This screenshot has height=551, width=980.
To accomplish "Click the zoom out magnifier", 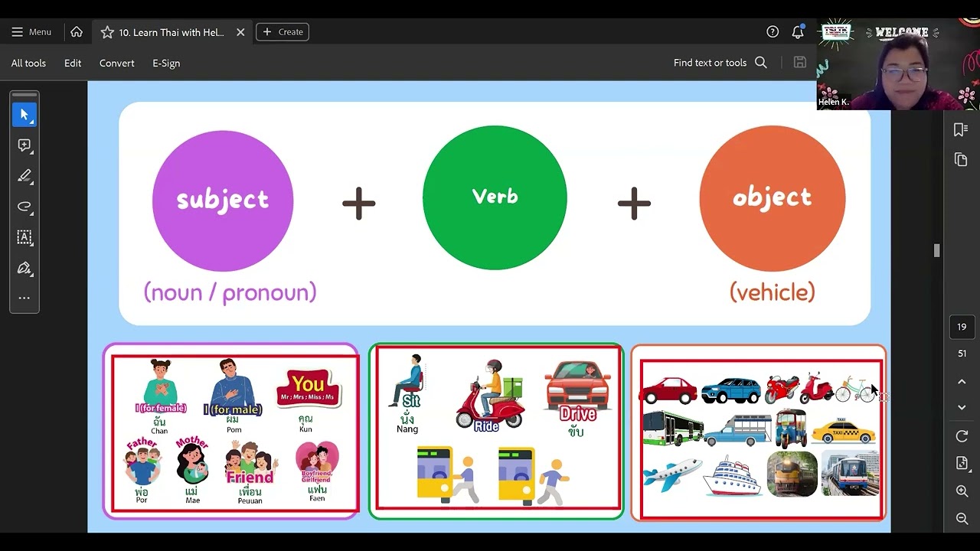I will [962, 519].
